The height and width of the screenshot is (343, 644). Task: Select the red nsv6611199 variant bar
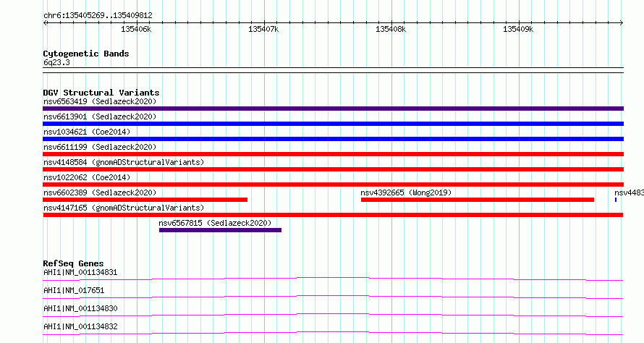pos(333,154)
